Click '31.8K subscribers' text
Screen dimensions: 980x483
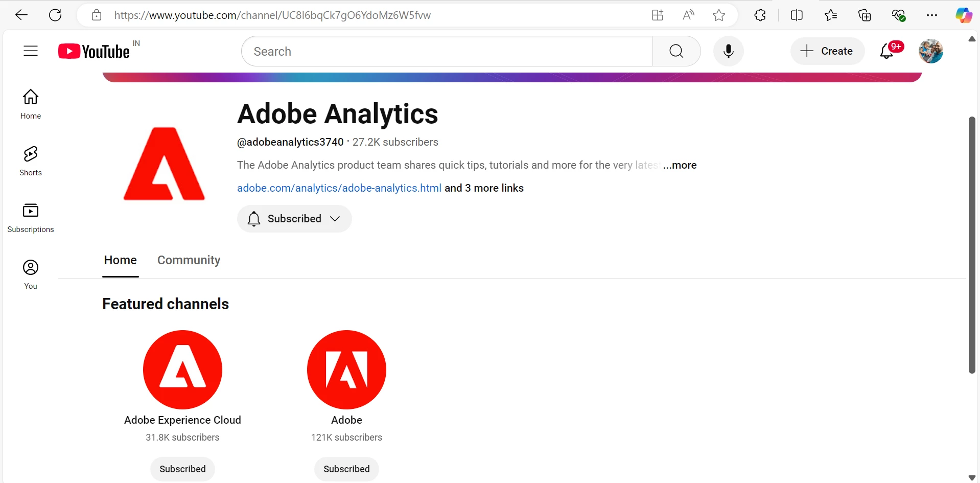coord(182,438)
